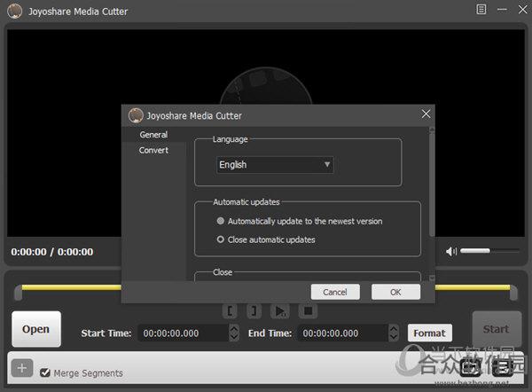Viewport: 532px width, 392px height.
Task: Click the Open file button
Action: (x=36, y=329)
